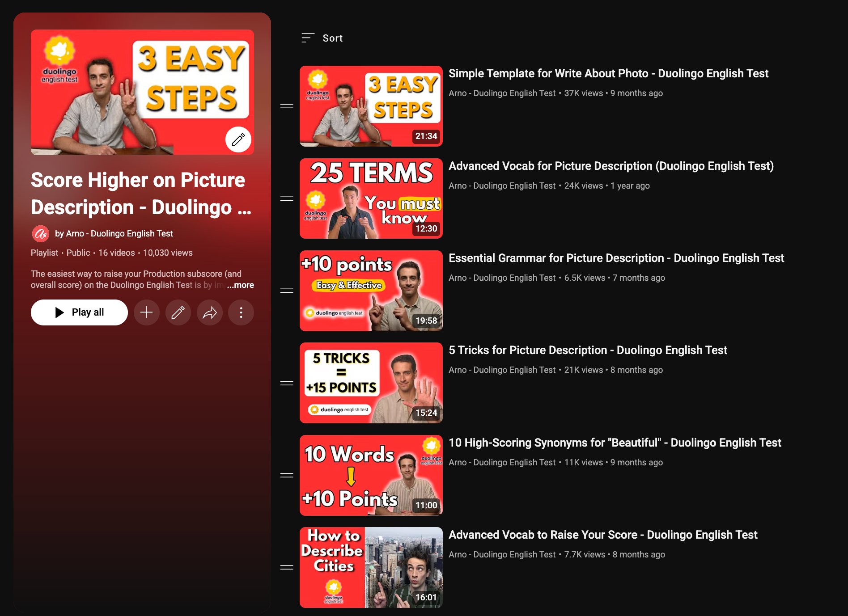This screenshot has height=616, width=848.
Task: Click channel name under Simple Template video
Action: (502, 93)
